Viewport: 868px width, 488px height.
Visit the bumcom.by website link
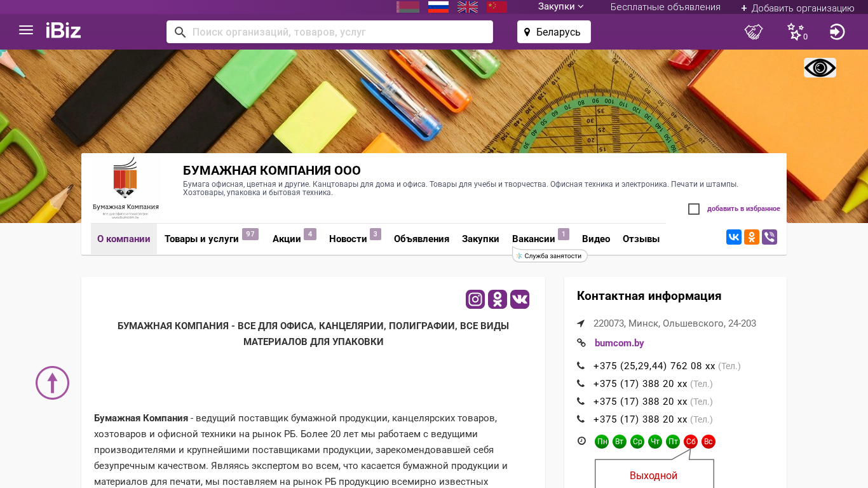tap(620, 343)
